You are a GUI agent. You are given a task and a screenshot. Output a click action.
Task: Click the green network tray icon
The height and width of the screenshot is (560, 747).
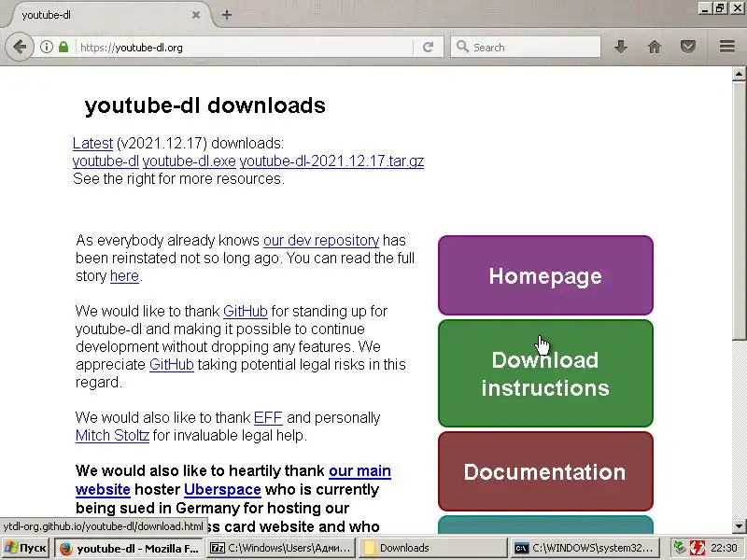(x=681, y=548)
